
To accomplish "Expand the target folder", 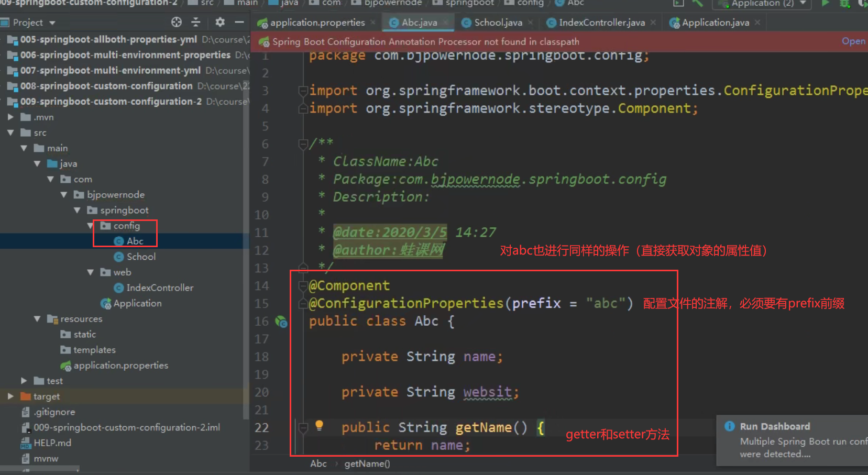I will pos(10,396).
